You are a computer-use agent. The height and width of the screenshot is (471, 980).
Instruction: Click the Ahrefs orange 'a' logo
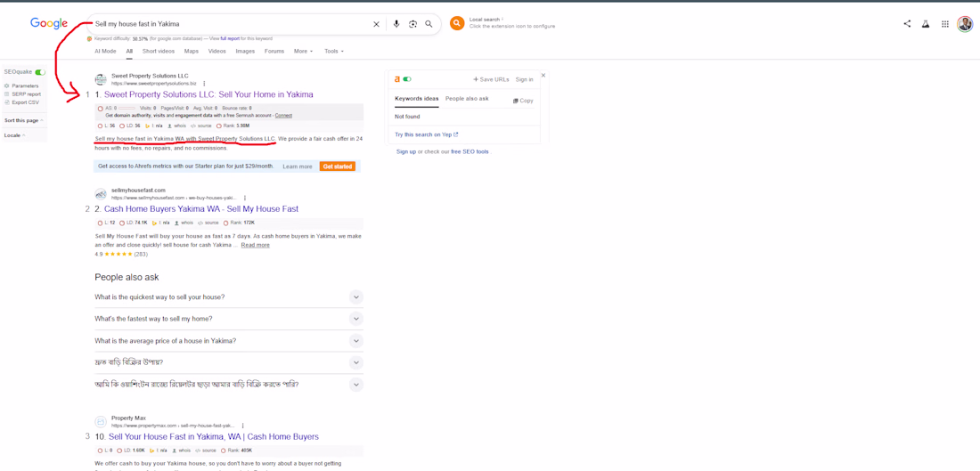(x=397, y=79)
